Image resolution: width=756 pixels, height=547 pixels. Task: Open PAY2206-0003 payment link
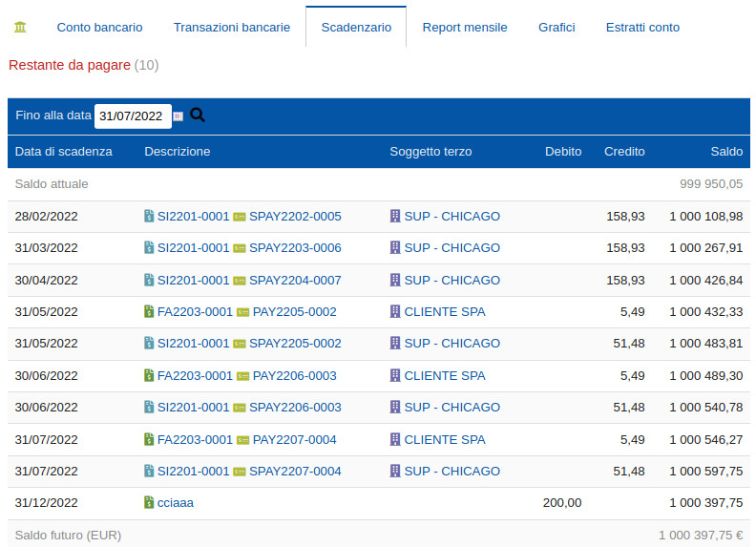(294, 375)
